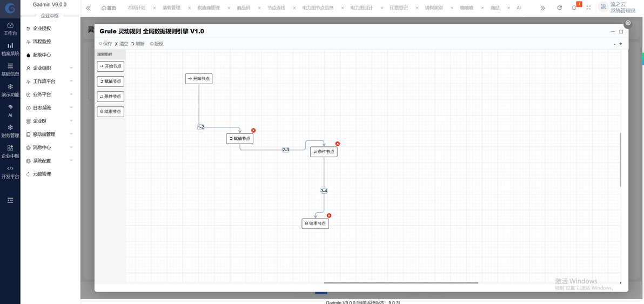Select the 开始节点 on canvas

click(x=199, y=78)
